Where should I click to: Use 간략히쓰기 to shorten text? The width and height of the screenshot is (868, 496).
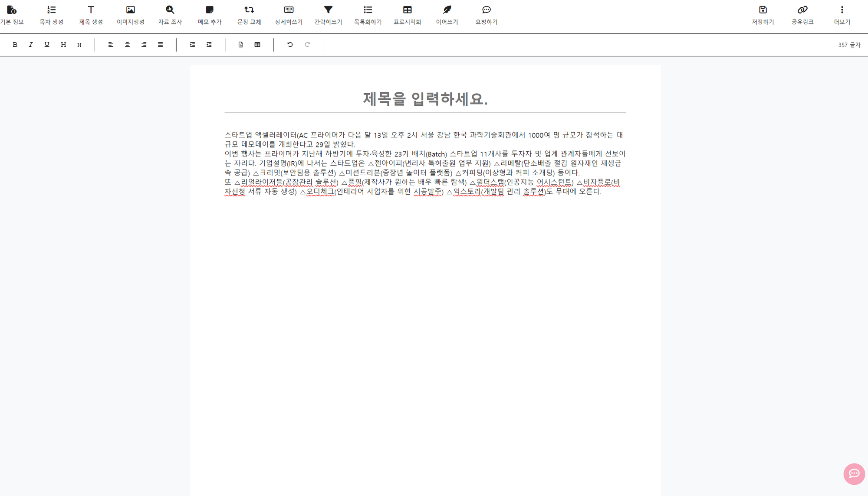(x=328, y=15)
